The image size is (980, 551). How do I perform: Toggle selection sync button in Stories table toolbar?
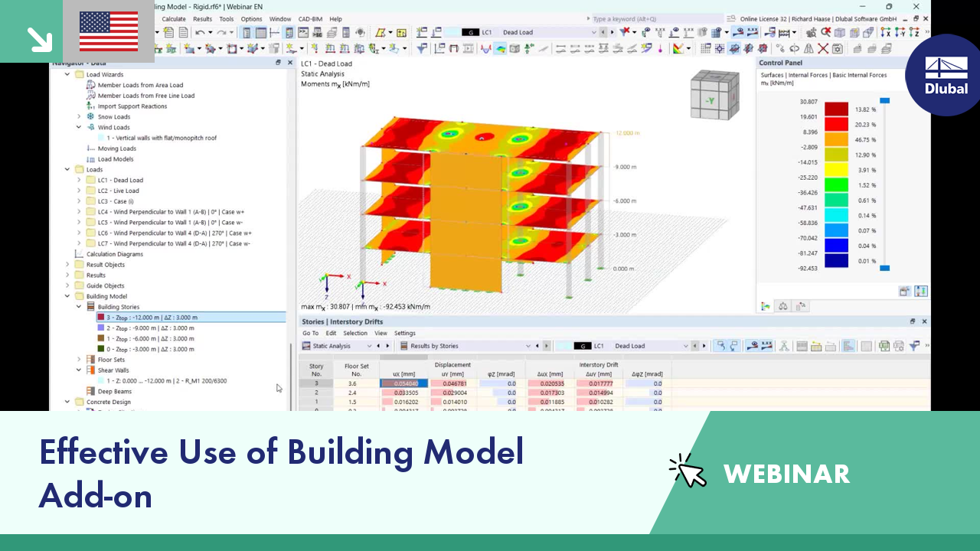click(720, 346)
